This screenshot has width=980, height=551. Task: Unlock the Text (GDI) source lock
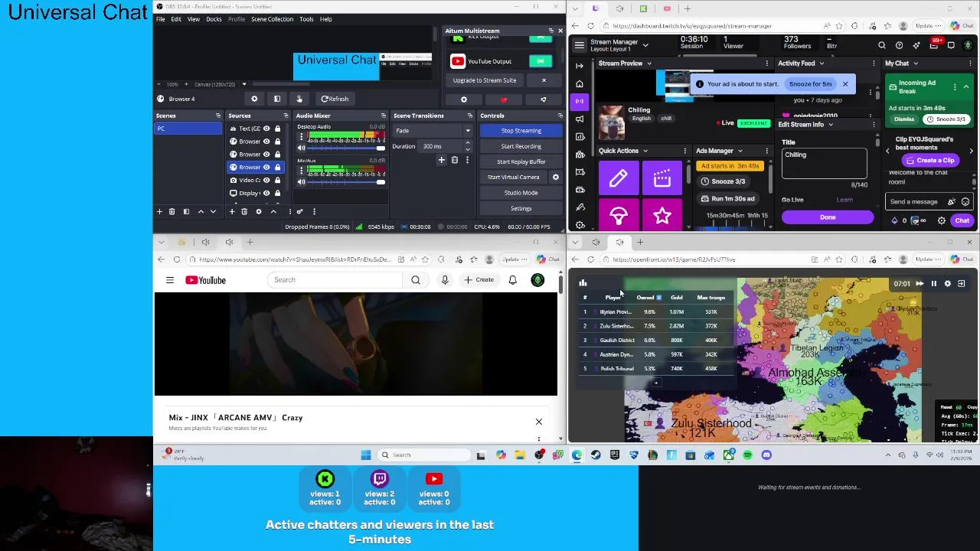277,129
